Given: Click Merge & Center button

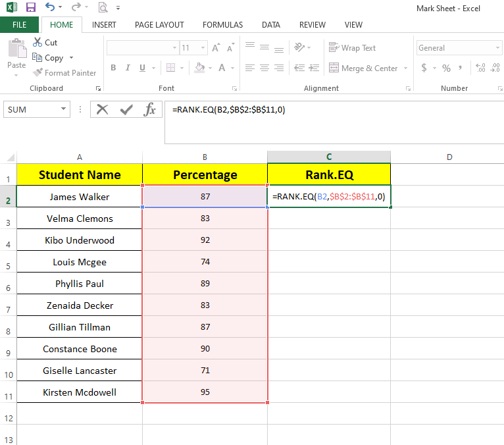Looking at the screenshot, I should [x=364, y=68].
